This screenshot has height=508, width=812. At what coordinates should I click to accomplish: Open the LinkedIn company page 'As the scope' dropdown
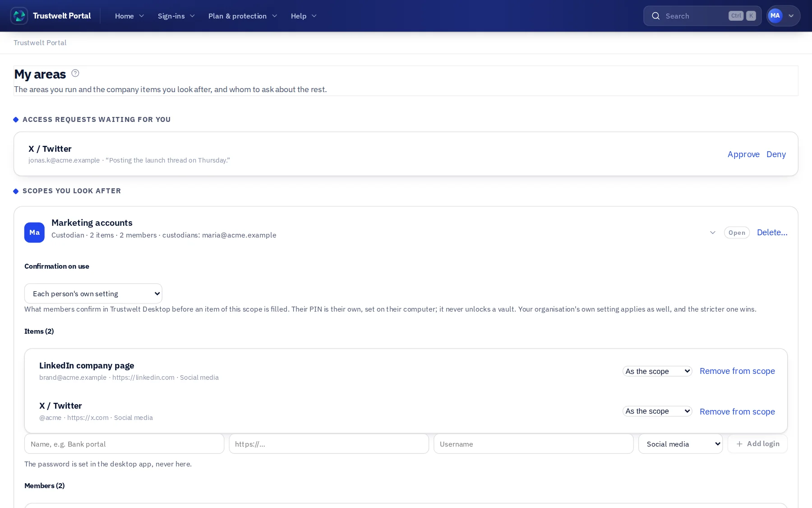(x=657, y=371)
